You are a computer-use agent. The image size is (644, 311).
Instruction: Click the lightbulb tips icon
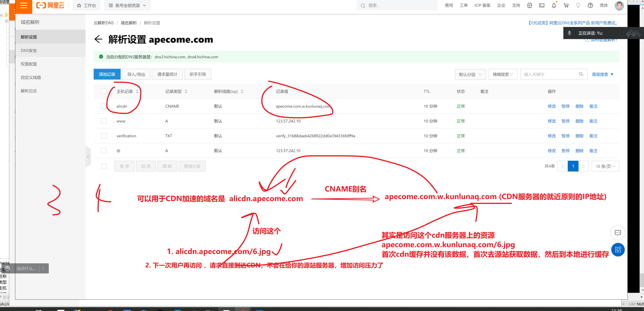tap(578, 6)
